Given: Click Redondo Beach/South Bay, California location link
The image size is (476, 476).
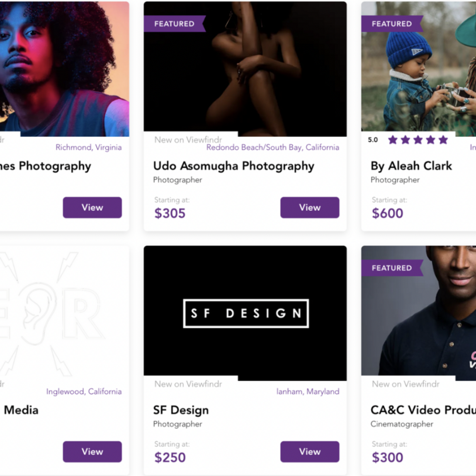Looking at the screenshot, I should (272, 147).
